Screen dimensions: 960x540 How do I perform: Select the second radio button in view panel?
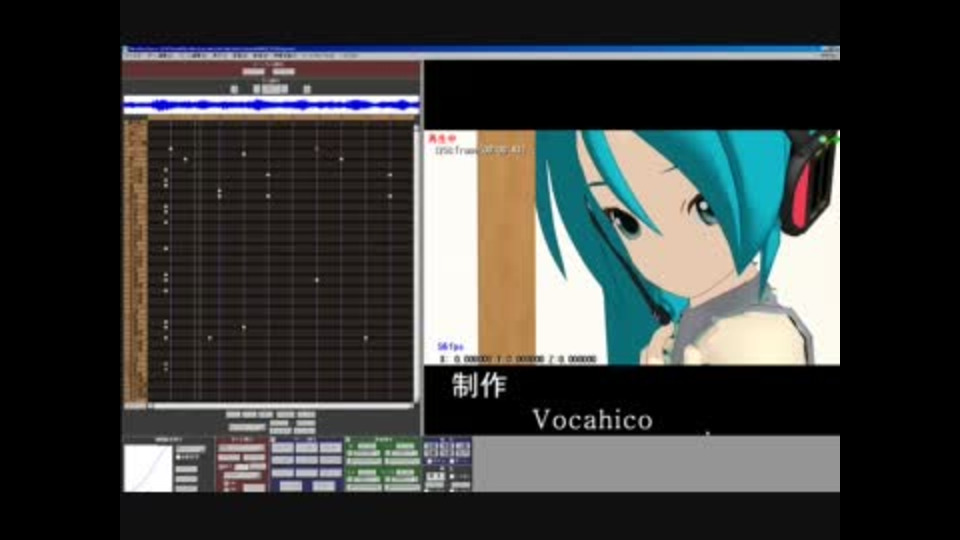pos(452,461)
